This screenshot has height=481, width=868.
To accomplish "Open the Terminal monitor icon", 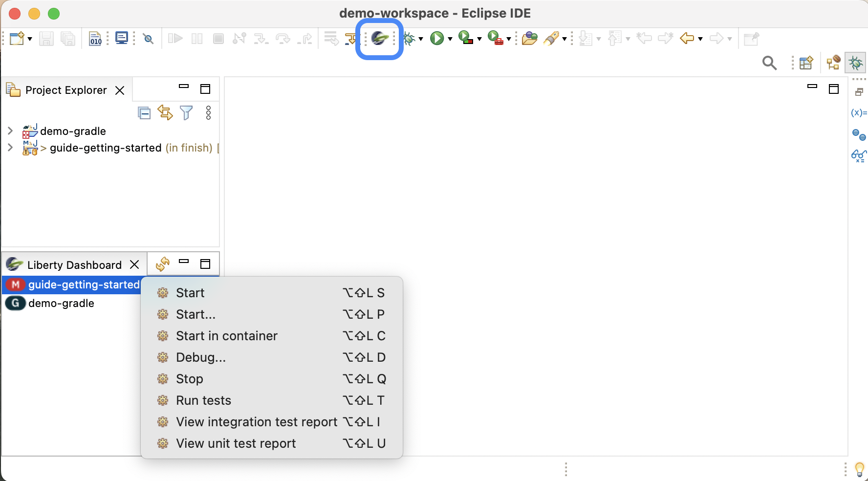I will pos(121,38).
